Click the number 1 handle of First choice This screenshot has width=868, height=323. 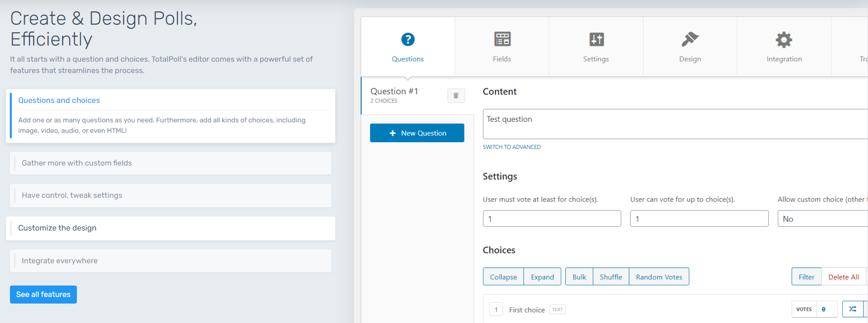(x=496, y=310)
